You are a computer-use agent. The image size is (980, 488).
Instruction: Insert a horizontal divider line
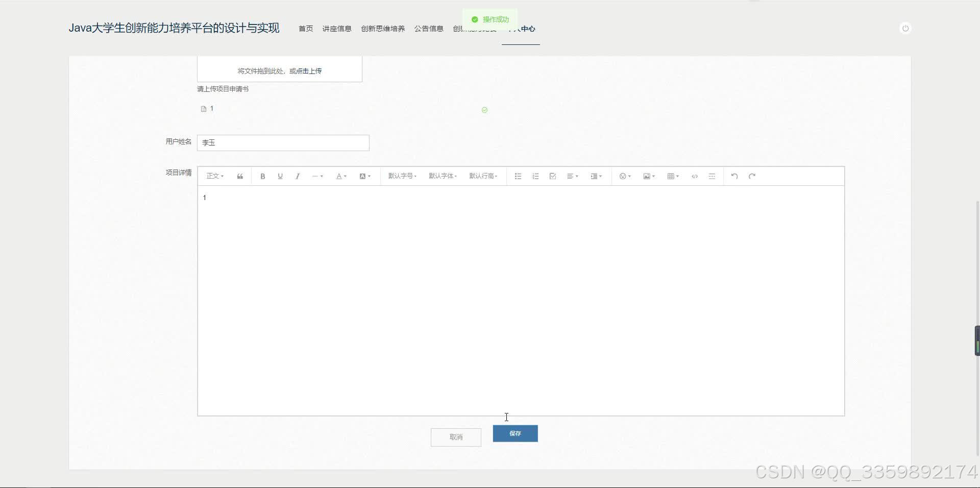pos(712,176)
